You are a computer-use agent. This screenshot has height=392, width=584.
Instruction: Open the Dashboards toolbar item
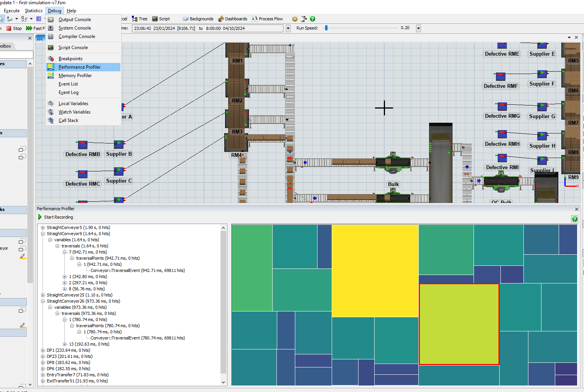point(233,19)
